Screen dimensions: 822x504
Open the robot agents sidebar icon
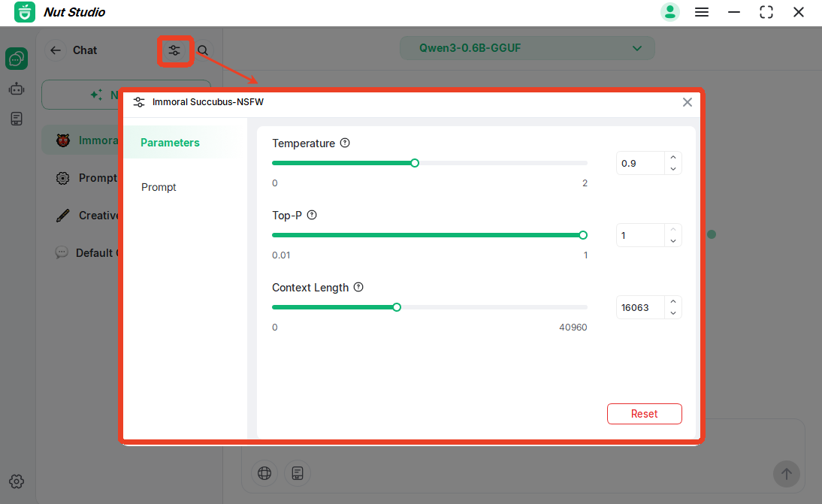pyautogui.click(x=17, y=89)
